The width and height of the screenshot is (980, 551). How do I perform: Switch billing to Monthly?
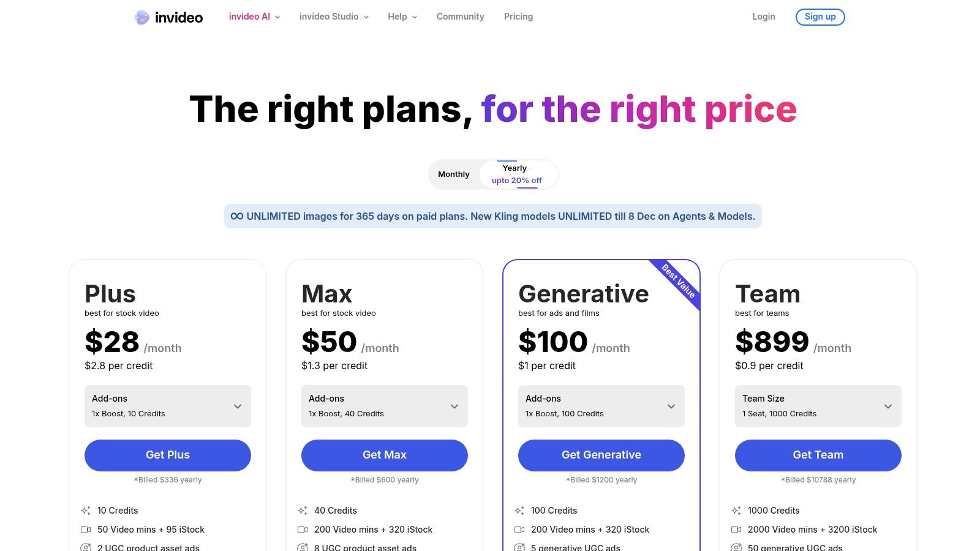(x=454, y=174)
